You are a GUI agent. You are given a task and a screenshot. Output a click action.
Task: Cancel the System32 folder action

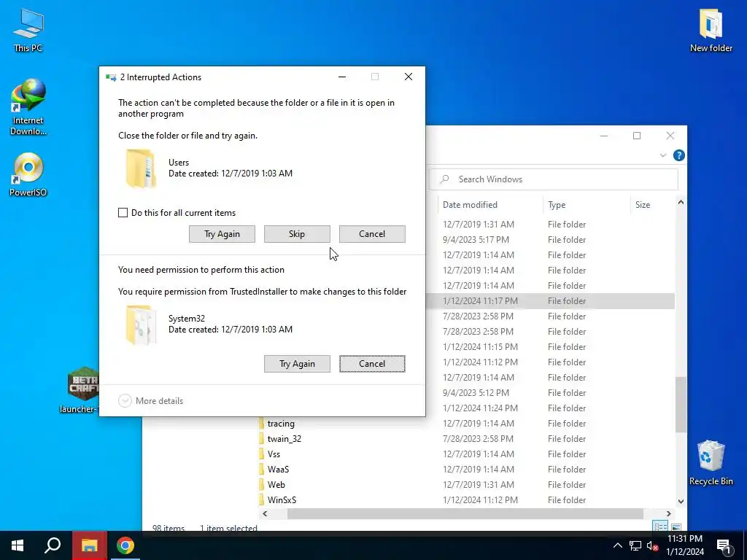click(372, 364)
